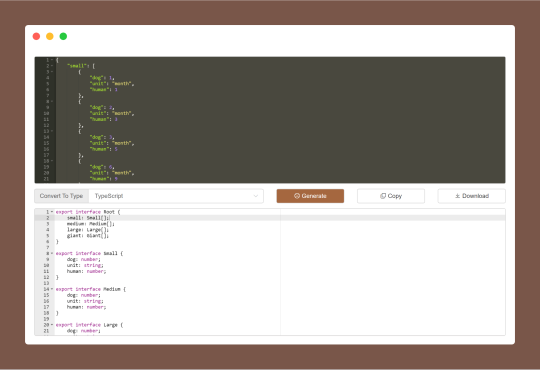540x370 pixels.
Task: Click the giant: Giant[]; output line
Action: (x=88, y=236)
